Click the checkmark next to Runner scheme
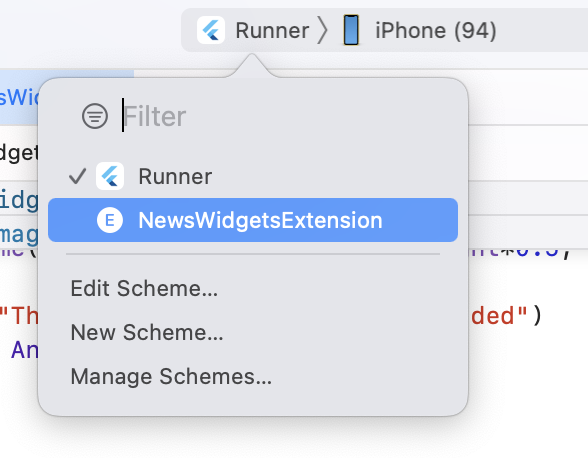 point(78,176)
